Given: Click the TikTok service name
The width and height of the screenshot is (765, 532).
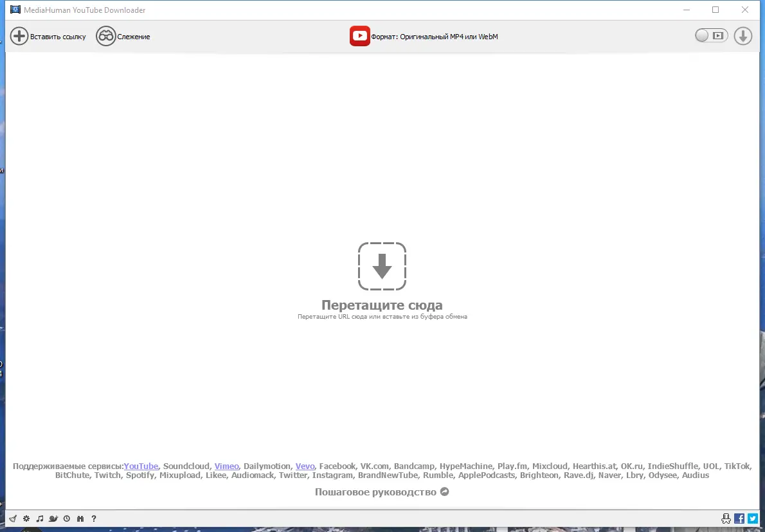Looking at the screenshot, I should (737, 466).
